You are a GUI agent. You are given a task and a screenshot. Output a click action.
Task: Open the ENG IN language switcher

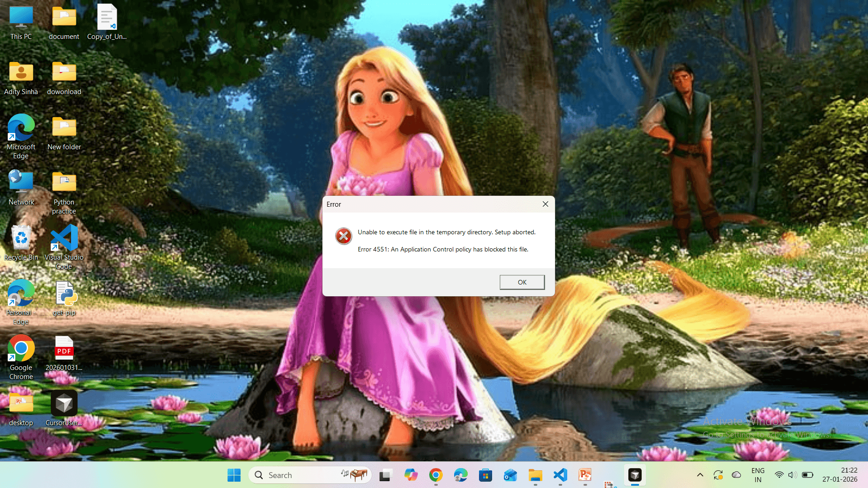(x=758, y=475)
